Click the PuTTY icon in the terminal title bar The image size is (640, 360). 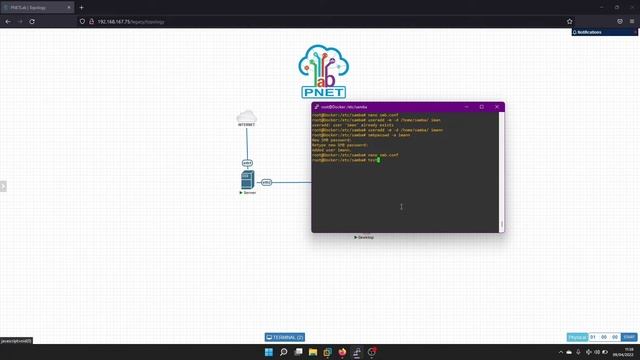click(316, 107)
